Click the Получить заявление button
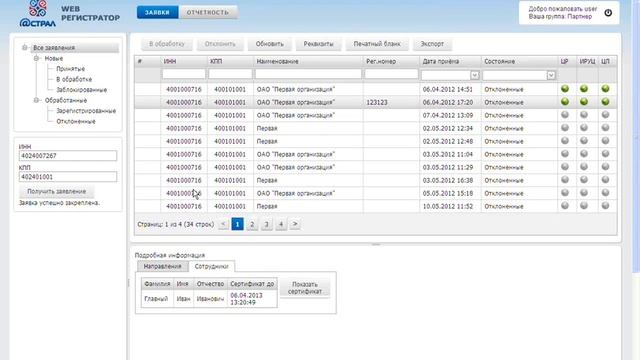The width and height of the screenshot is (640, 360). click(57, 191)
